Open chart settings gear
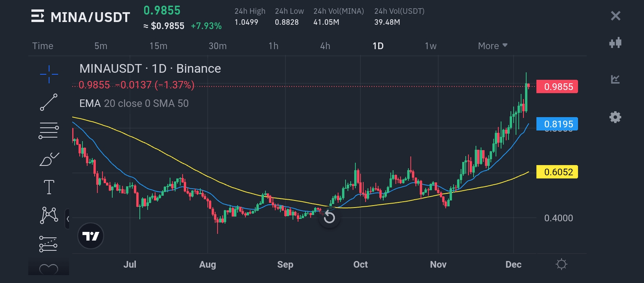The image size is (644, 283). (x=615, y=117)
